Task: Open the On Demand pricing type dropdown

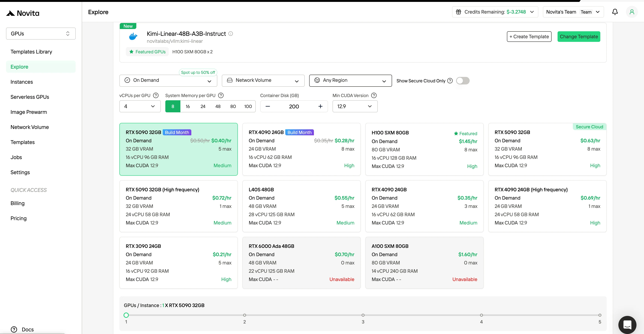Action: coord(168,80)
